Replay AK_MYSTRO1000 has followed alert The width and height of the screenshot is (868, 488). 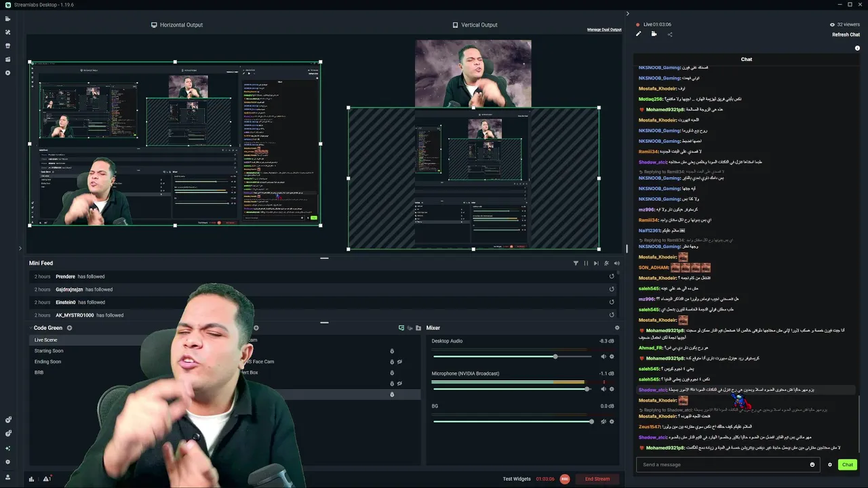(612, 315)
